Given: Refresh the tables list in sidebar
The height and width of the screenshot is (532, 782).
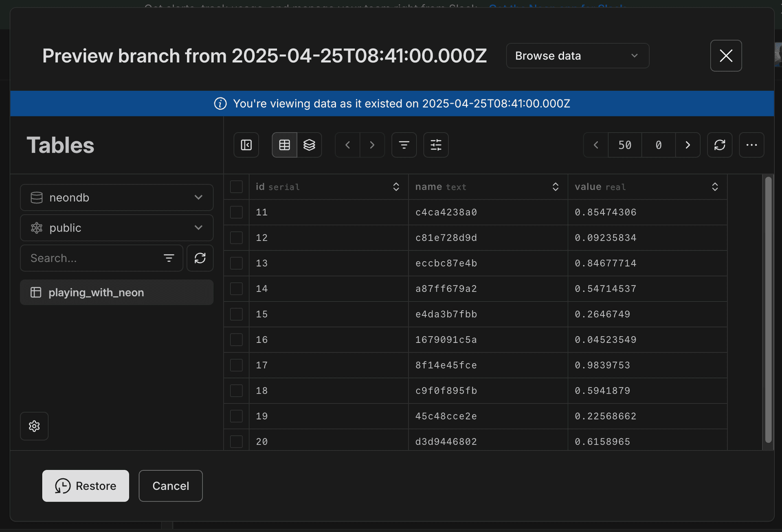Looking at the screenshot, I should pyautogui.click(x=200, y=258).
